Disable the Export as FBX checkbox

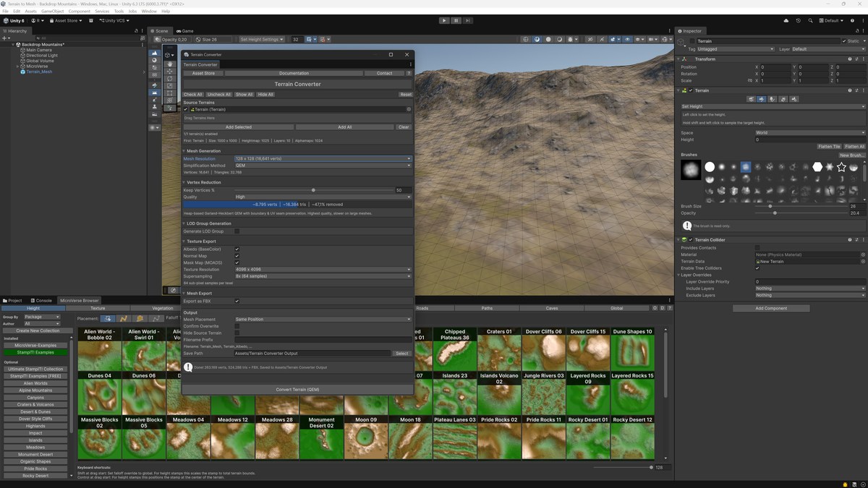click(x=237, y=301)
